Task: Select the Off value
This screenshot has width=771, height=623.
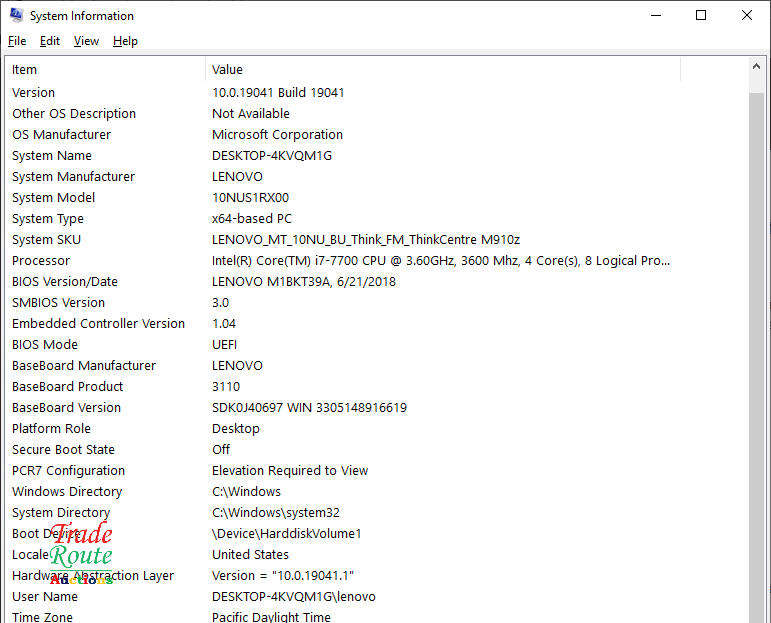Action: [x=221, y=450]
